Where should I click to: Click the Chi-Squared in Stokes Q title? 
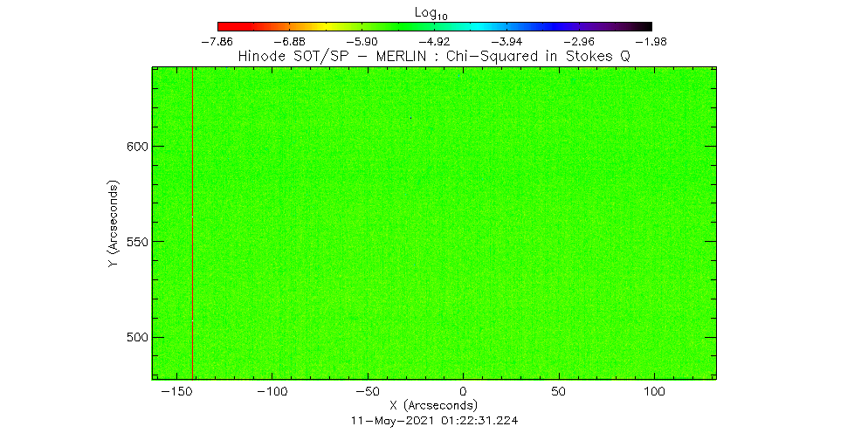434,57
